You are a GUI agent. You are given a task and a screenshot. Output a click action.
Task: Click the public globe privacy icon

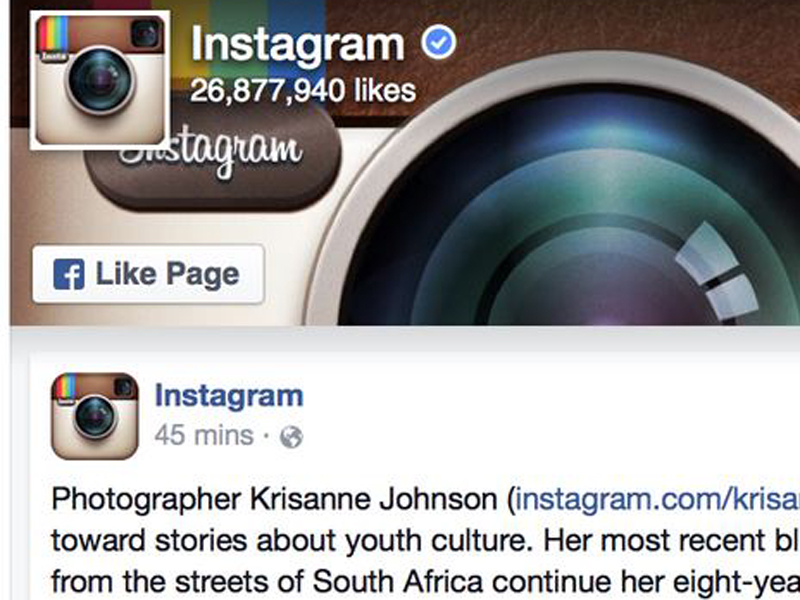(x=291, y=437)
